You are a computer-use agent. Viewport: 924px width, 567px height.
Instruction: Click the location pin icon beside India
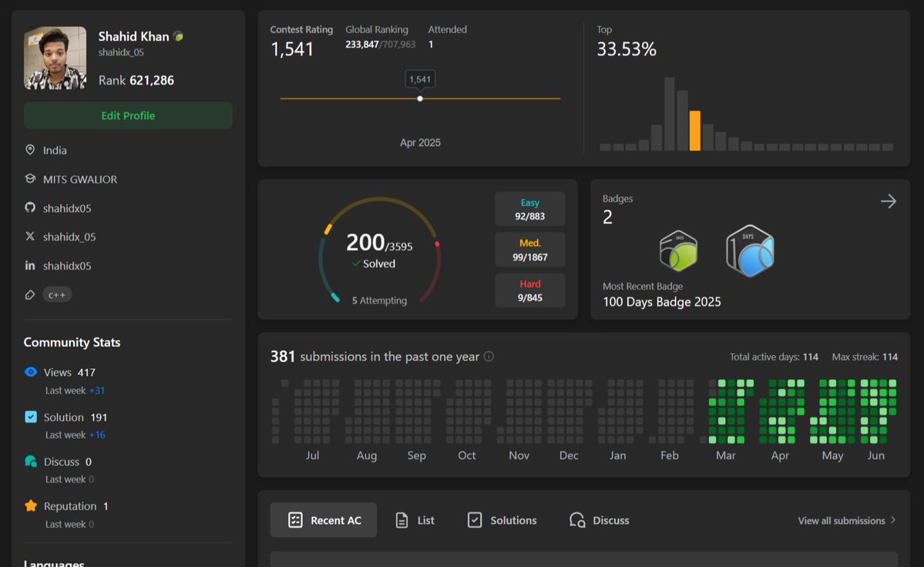coord(30,150)
